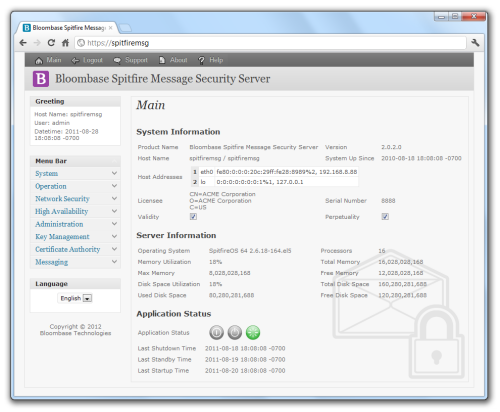Image resolution: width=500 pixels, height=412 pixels.
Task: Click the shutdown application status button
Action: [x=216, y=332]
